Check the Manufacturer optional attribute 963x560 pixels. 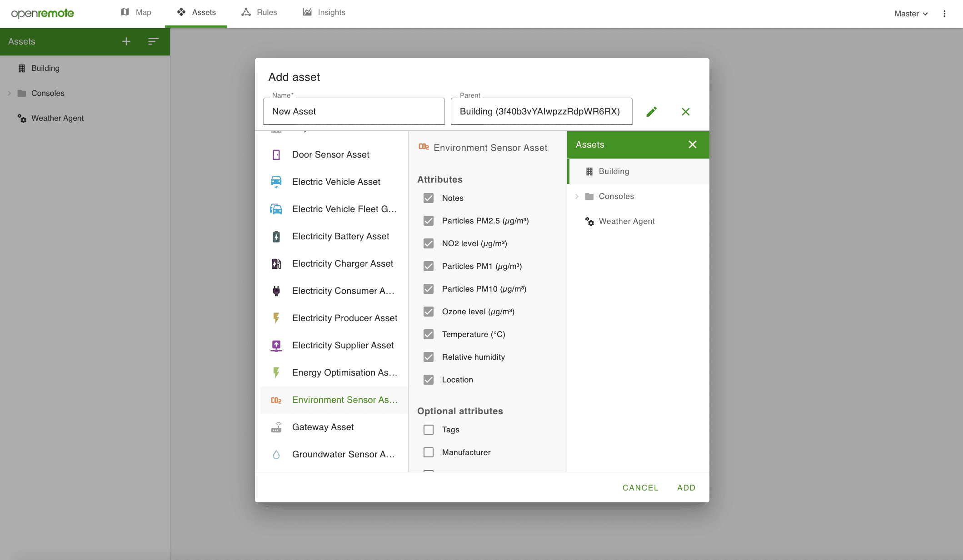point(429,452)
